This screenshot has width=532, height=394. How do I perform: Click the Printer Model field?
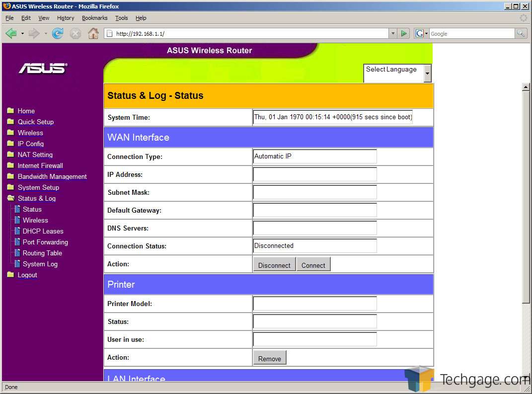pyautogui.click(x=315, y=304)
